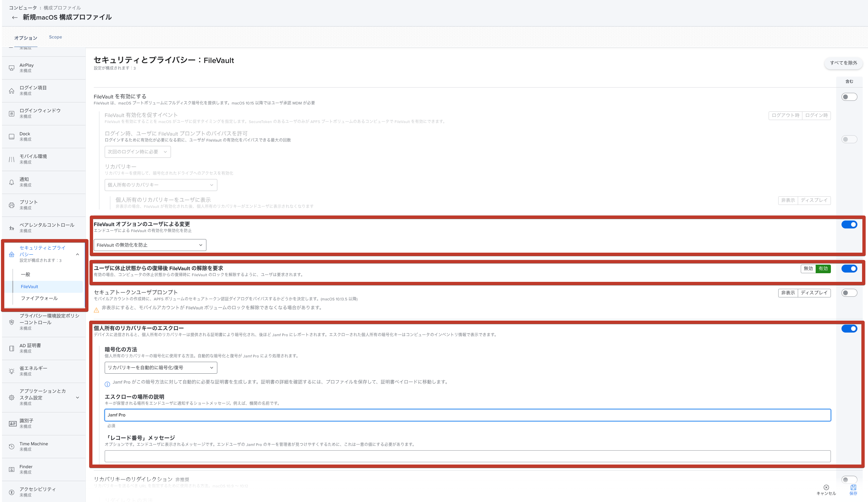
Task: Open the Time Machine clock icon
Action: click(x=12, y=447)
